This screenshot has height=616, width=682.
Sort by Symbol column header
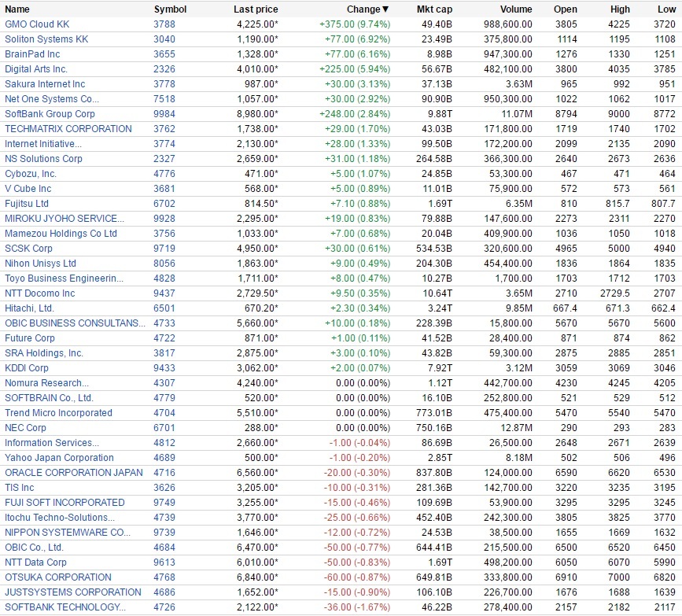170,9
